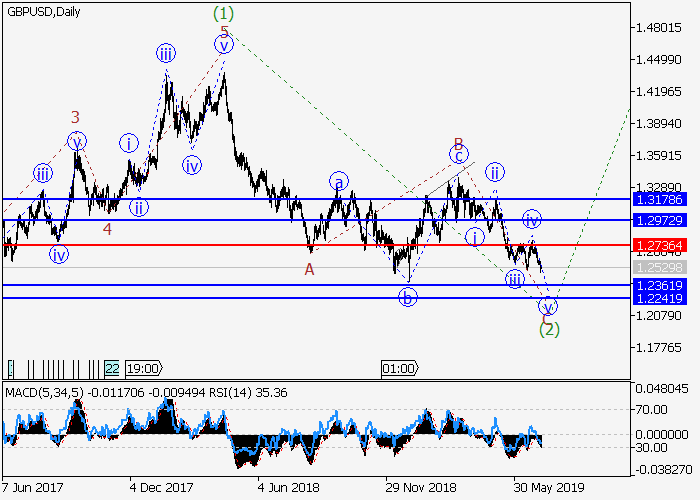
Task: Click the MACD(5,34,5) indicator label
Action: click(x=42, y=393)
